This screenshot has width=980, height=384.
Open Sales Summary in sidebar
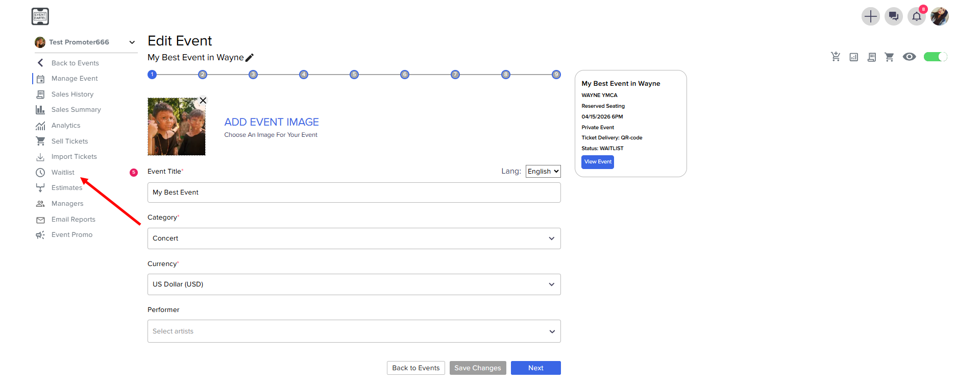click(76, 110)
